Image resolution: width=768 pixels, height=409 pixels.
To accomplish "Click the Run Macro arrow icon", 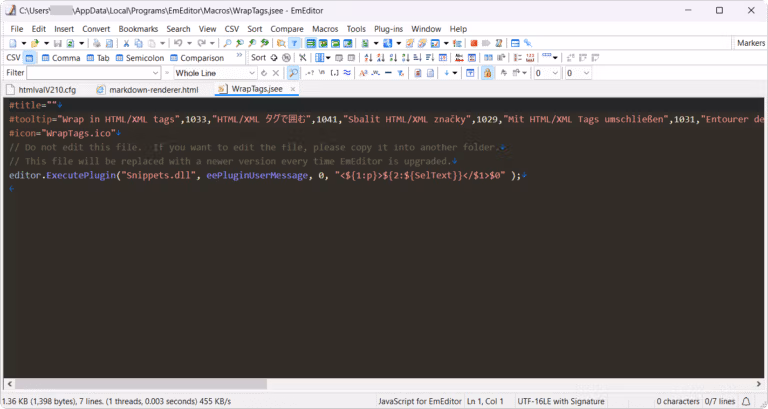I will (x=486, y=43).
